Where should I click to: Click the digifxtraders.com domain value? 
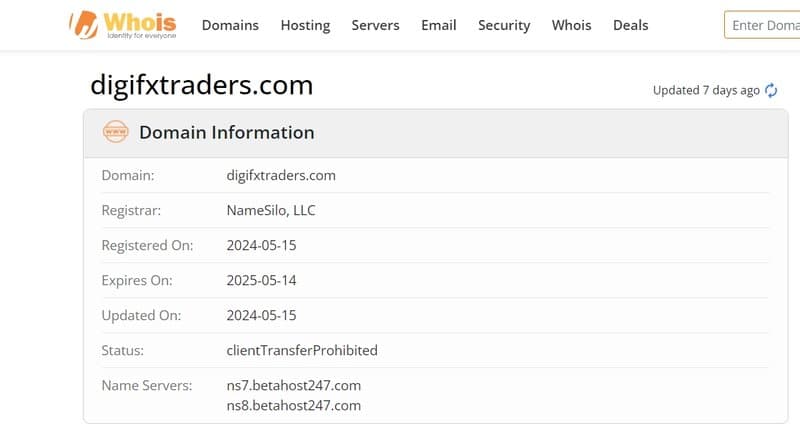tap(281, 175)
